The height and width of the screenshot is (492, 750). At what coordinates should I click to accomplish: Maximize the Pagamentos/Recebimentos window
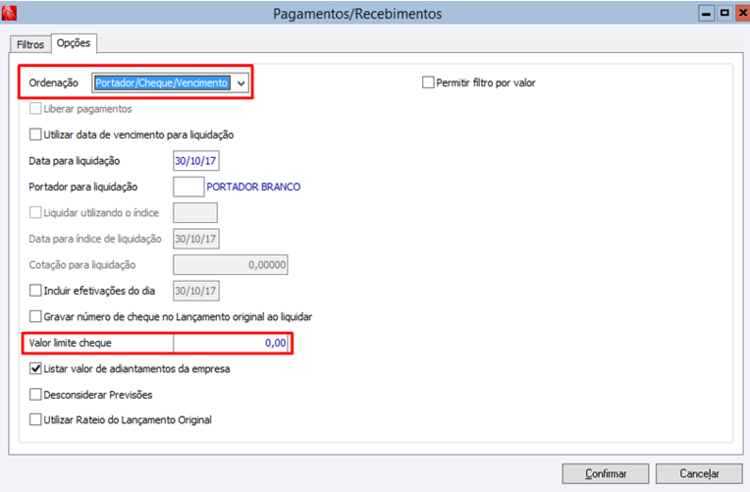tap(725, 13)
